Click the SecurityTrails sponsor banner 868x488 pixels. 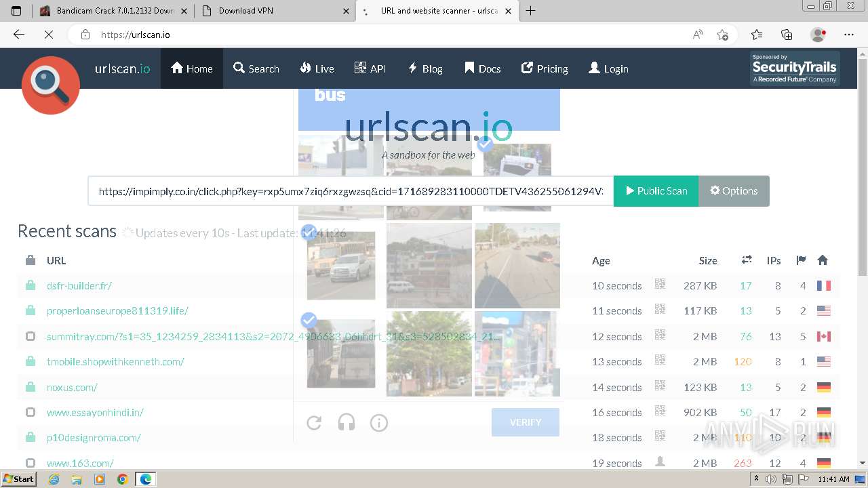tap(795, 68)
